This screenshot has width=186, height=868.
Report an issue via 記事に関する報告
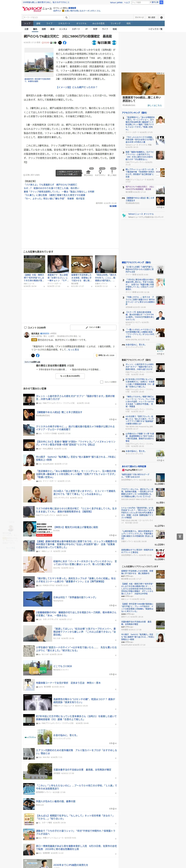click(x=32, y=175)
